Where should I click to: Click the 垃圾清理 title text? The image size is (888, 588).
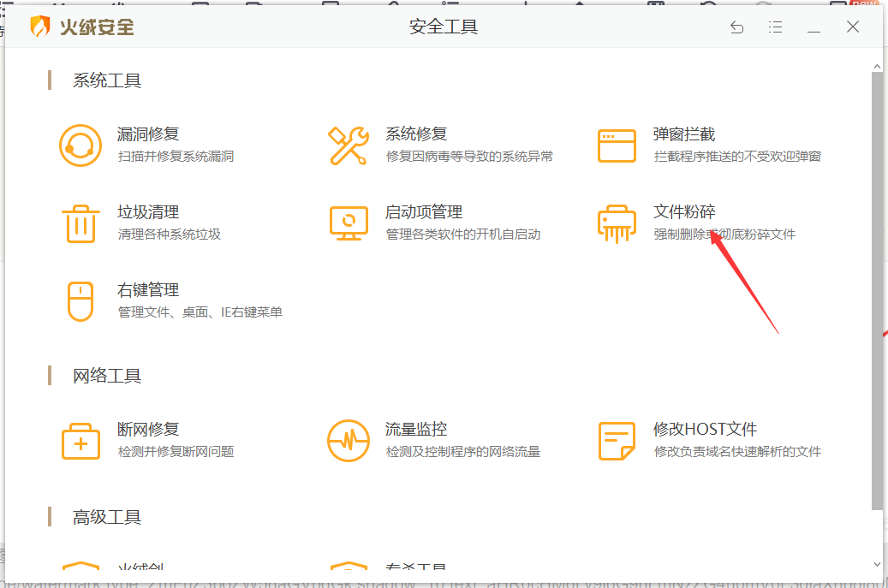[x=148, y=212]
